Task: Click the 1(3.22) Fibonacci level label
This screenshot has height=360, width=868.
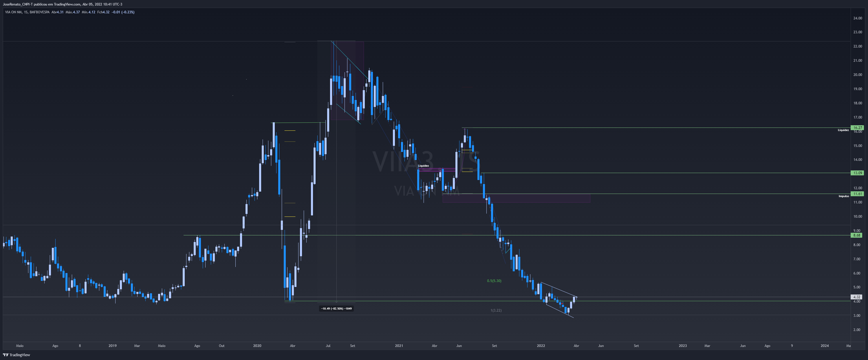Action: [x=496, y=310]
